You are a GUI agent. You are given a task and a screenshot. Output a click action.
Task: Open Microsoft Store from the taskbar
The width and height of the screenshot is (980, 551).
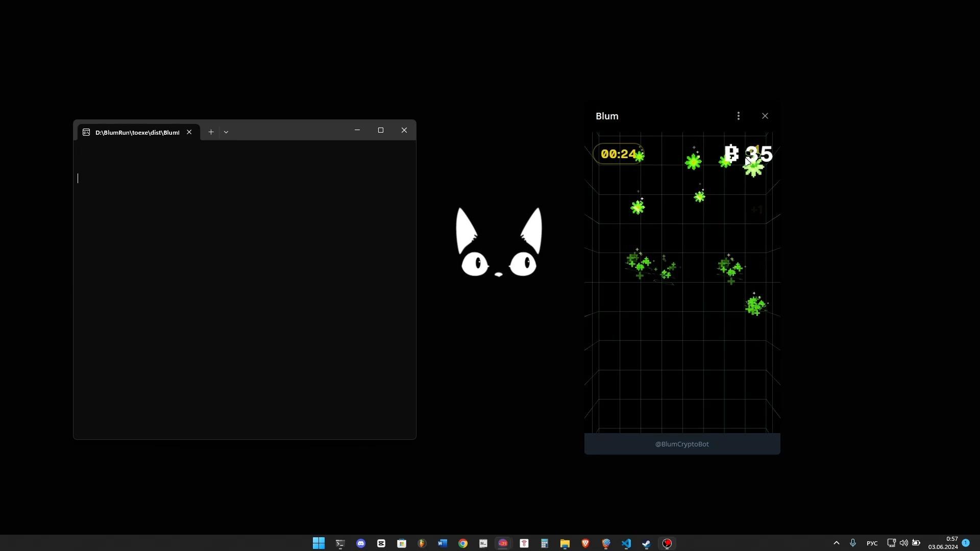[402, 543]
